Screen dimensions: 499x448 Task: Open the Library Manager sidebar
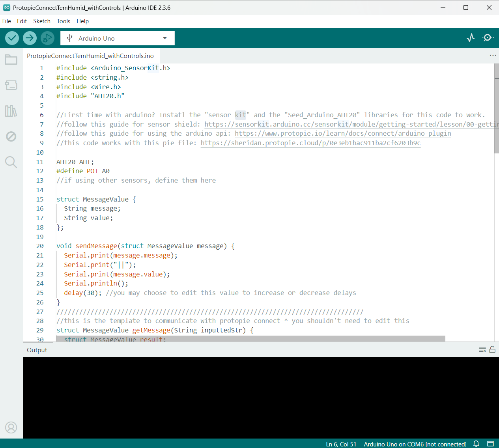click(x=11, y=111)
